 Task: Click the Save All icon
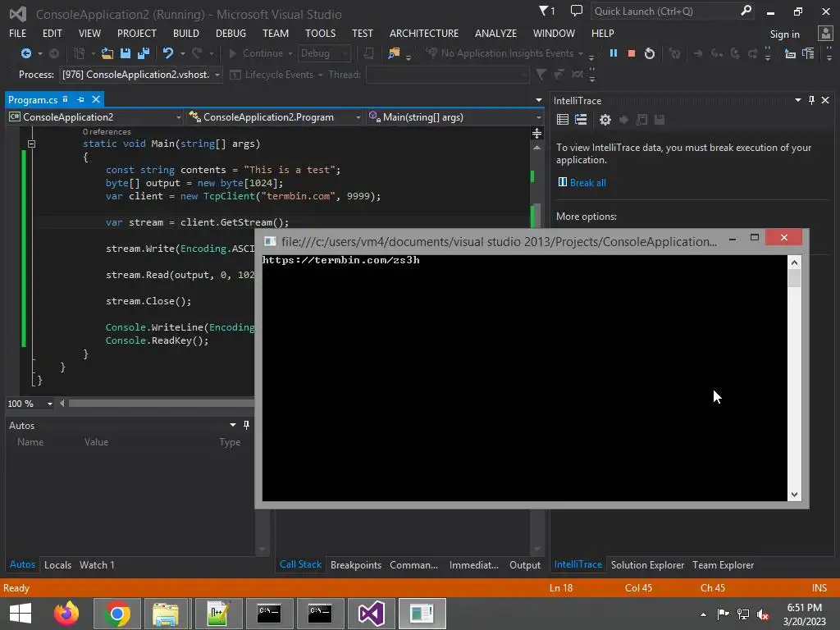pyautogui.click(x=143, y=53)
